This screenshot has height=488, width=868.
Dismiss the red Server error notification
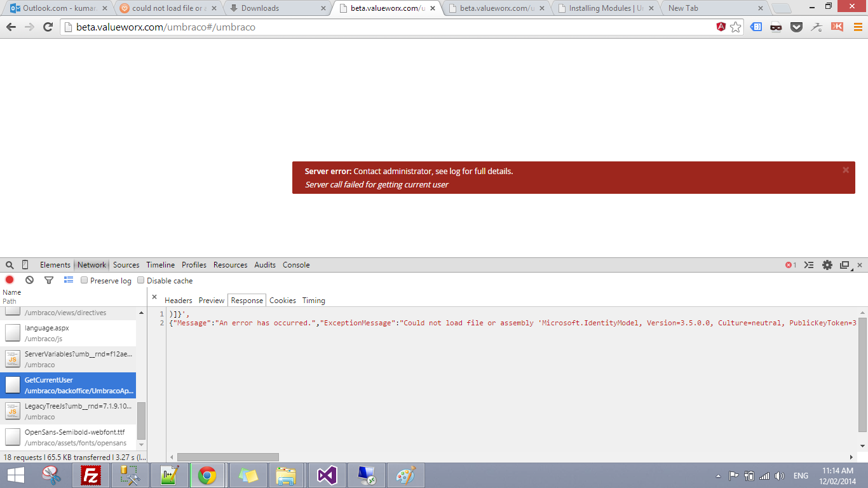[x=846, y=170]
